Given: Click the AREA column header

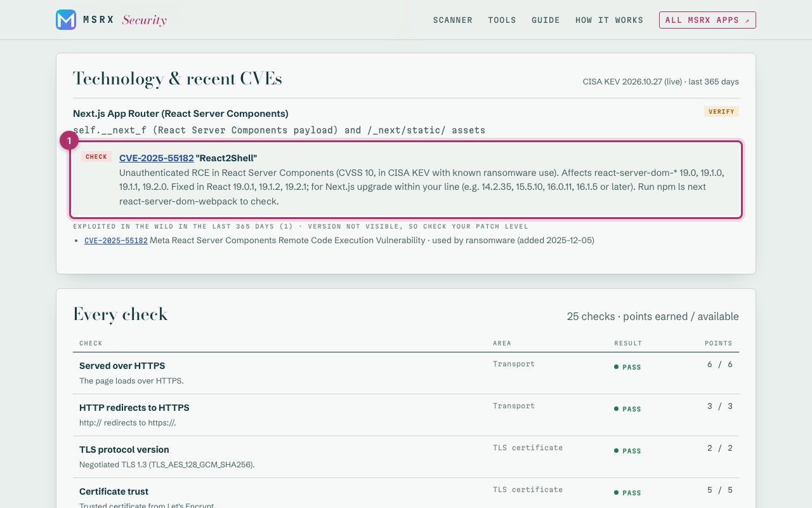Looking at the screenshot, I should (502, 344).
